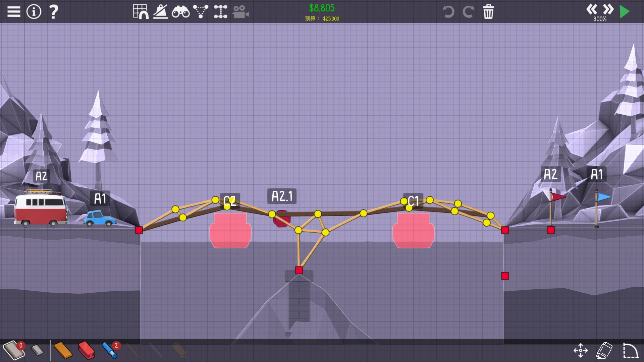Click the level info icon
The width and height of the screenshot is (644, 362).
tap(34, 12)
